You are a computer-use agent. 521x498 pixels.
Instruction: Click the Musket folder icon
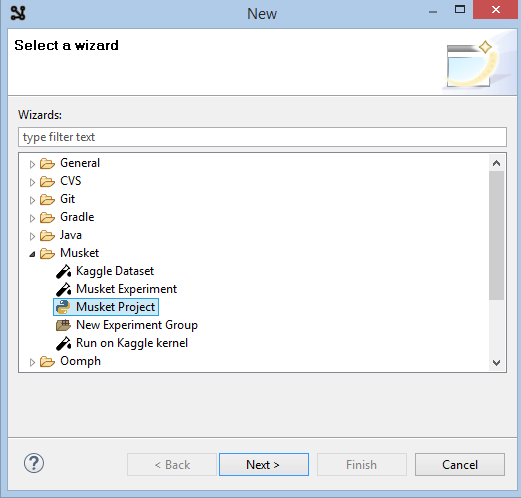coord(47,253)
